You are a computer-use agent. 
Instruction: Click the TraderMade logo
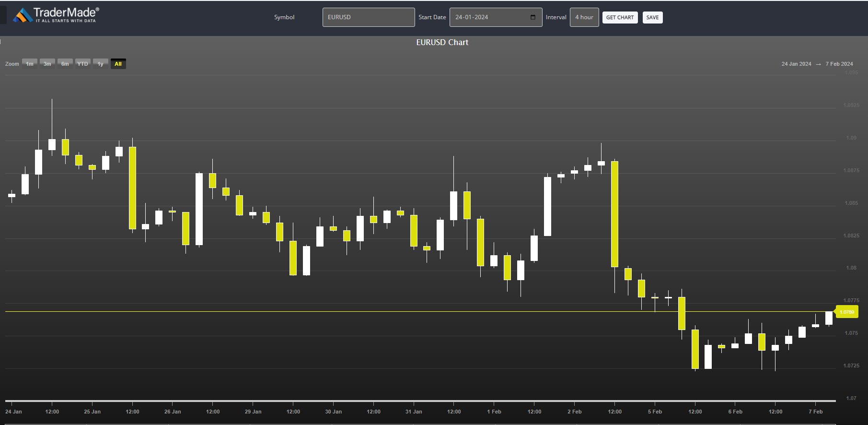pyautogui.click(x=56, y=15)
